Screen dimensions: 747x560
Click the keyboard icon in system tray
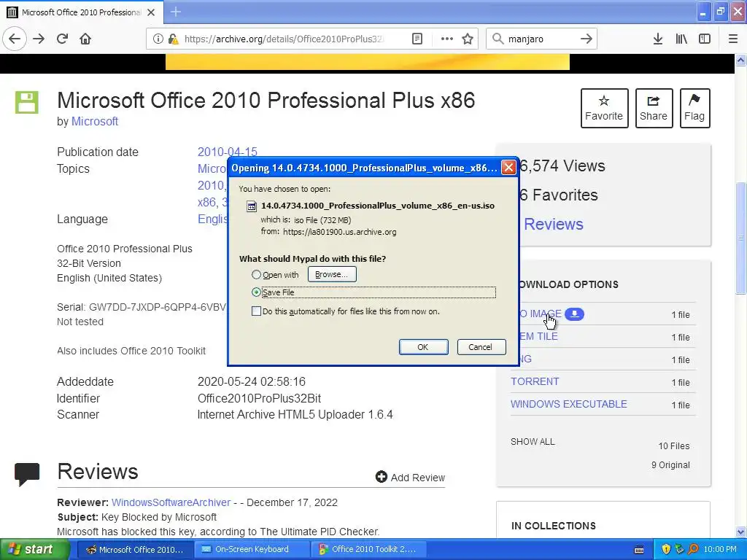coord(639,550)
